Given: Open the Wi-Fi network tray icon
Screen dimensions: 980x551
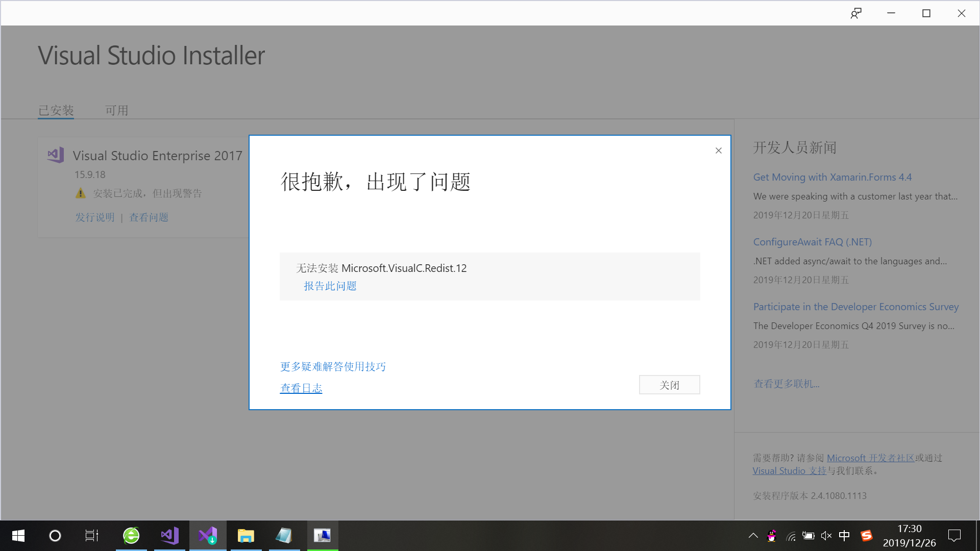Looking at the screenshot, I should click(x=791, y=535).
